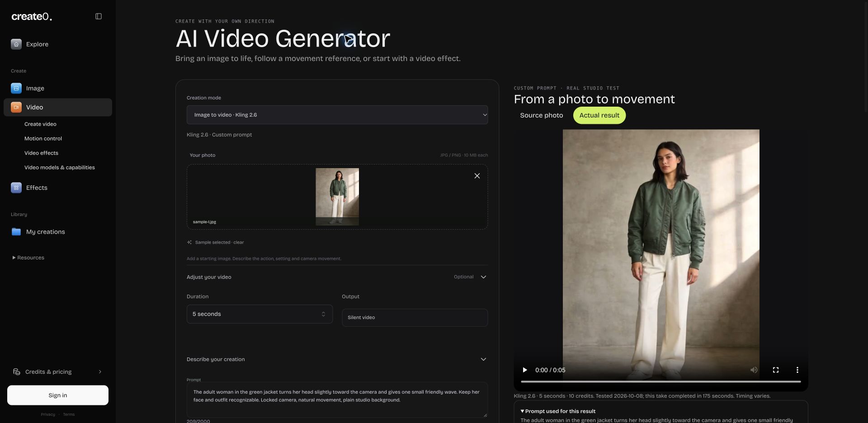Go to Create video sub-item
Viewport: 868px width, 423px height.
tap(40, 124)
